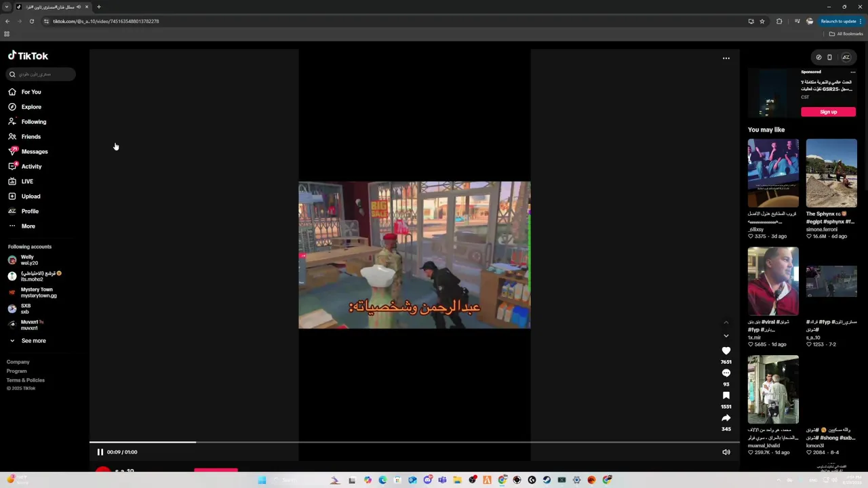
Task: Open the Chrome profile avatar
Action: click(810, 21)
